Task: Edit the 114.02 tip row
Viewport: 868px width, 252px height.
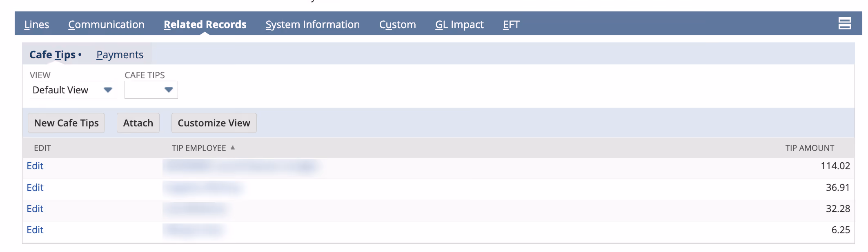Action: pyautogui.click(x=35, y=166)
